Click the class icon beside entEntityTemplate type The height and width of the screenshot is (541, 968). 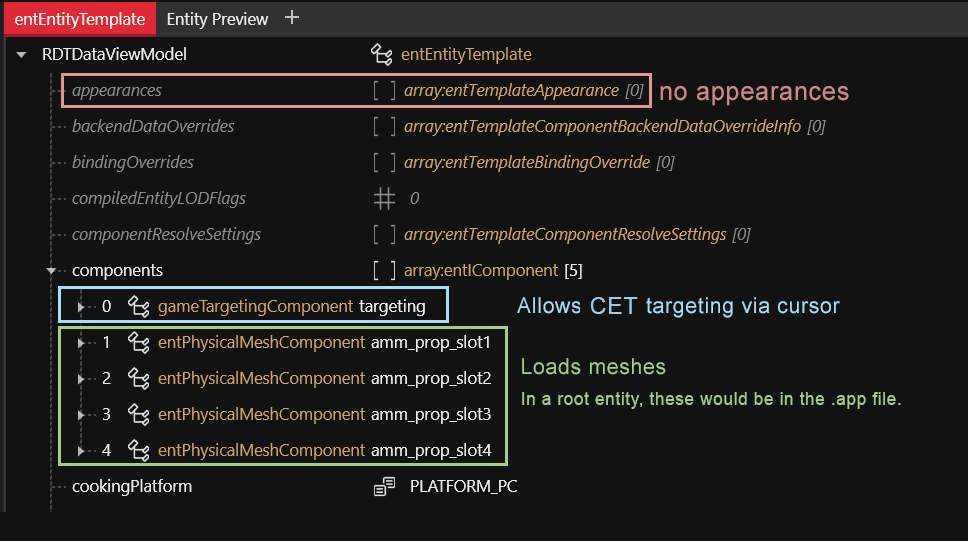coord(381,54)
